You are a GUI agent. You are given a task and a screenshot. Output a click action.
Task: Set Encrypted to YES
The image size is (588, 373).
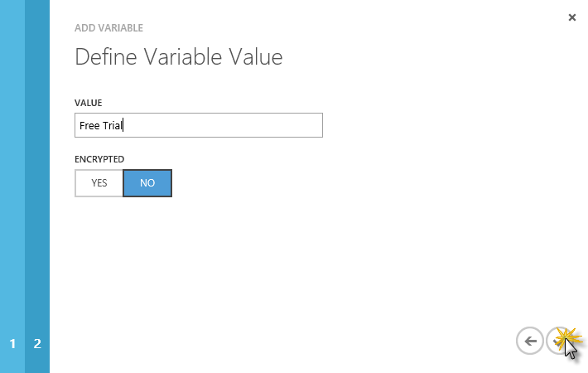(99, 183)
